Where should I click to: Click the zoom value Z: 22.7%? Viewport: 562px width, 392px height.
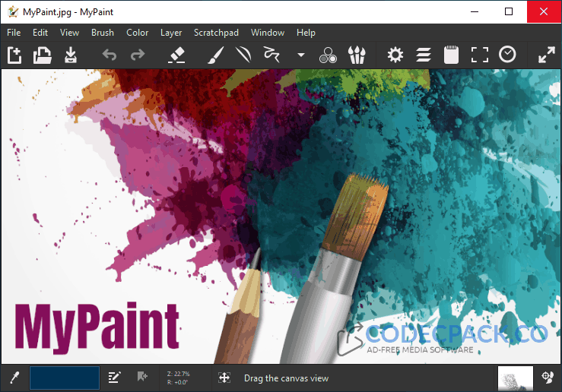tap(178, 374)
